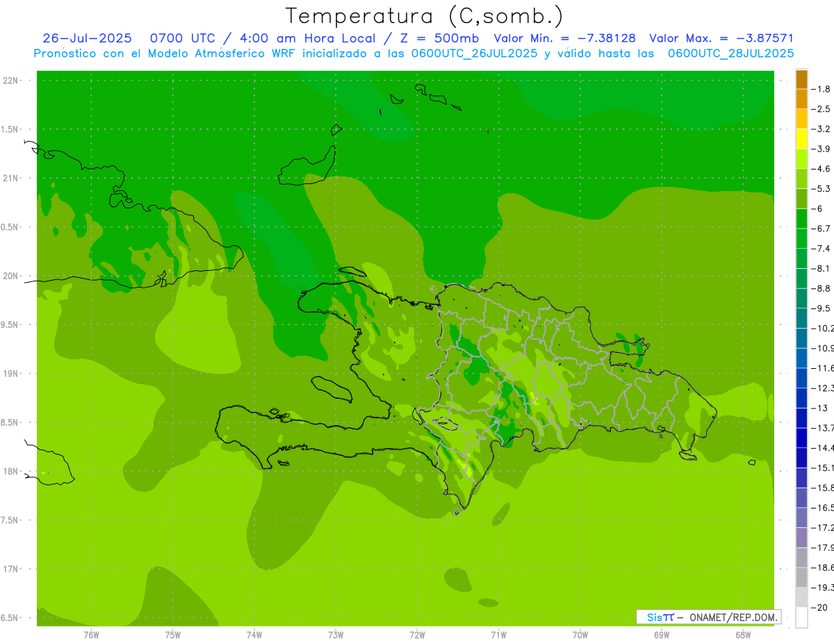The width and height of the screenshot is (834, 644).
Task: Click the '-12.3' colorbar label
Action: [823, 388]
